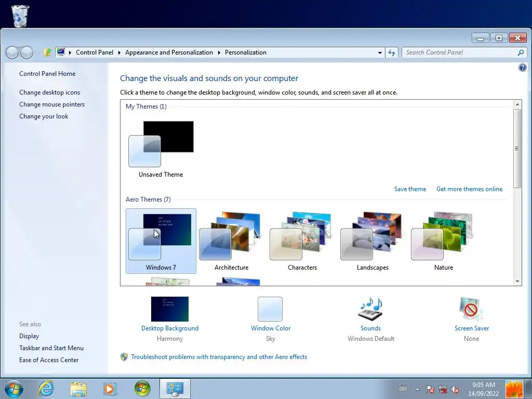532x399 pixels.
Task: Open Desktop Background Harmony preview icon
Action: coord(170,309)
